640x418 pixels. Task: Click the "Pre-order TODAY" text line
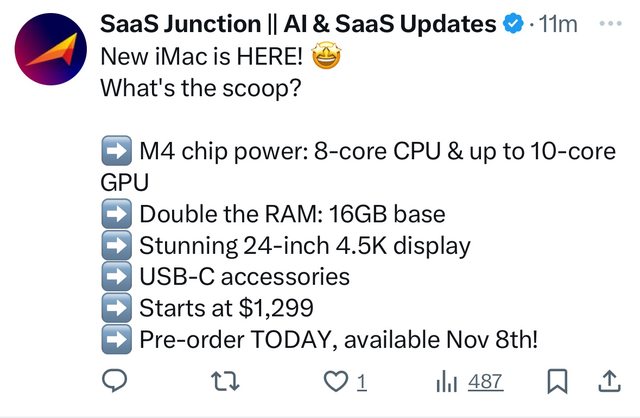pos(338,338)
